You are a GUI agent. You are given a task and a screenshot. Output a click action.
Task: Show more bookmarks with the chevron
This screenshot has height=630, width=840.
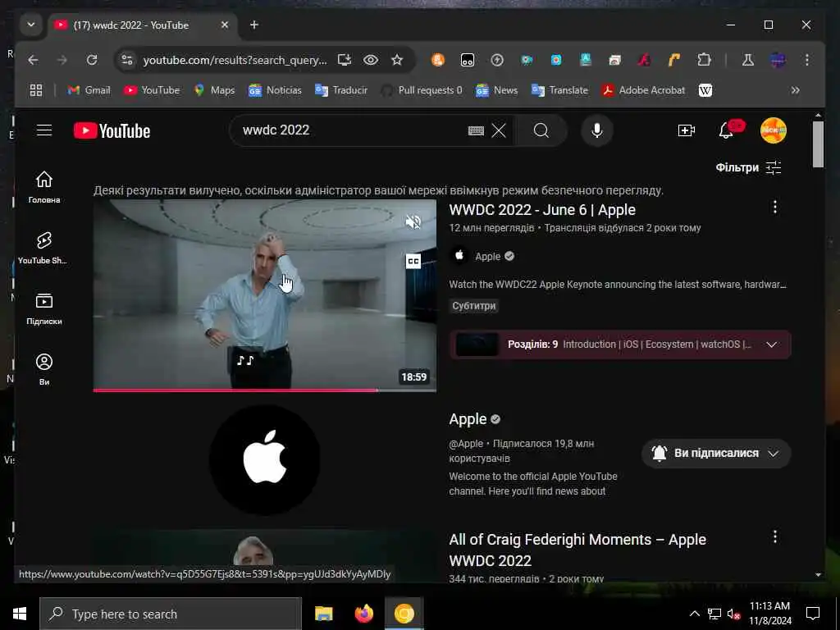pyautogui.click(x=796, y=90)
